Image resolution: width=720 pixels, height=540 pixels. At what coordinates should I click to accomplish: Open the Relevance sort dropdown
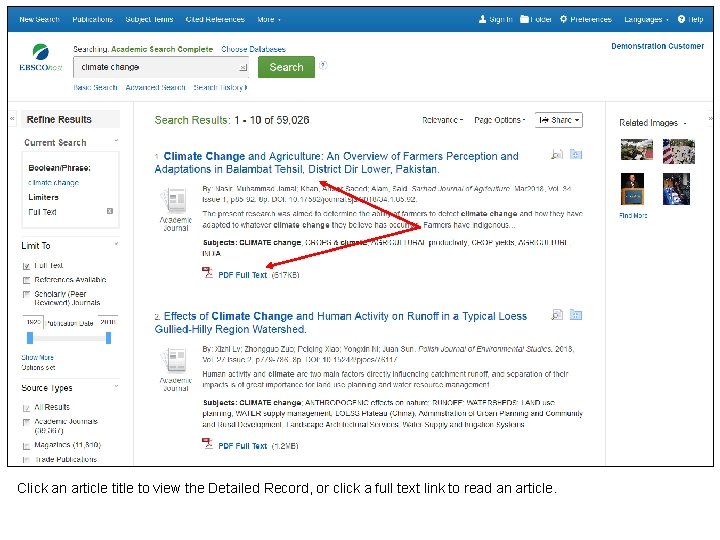[442, 120]
